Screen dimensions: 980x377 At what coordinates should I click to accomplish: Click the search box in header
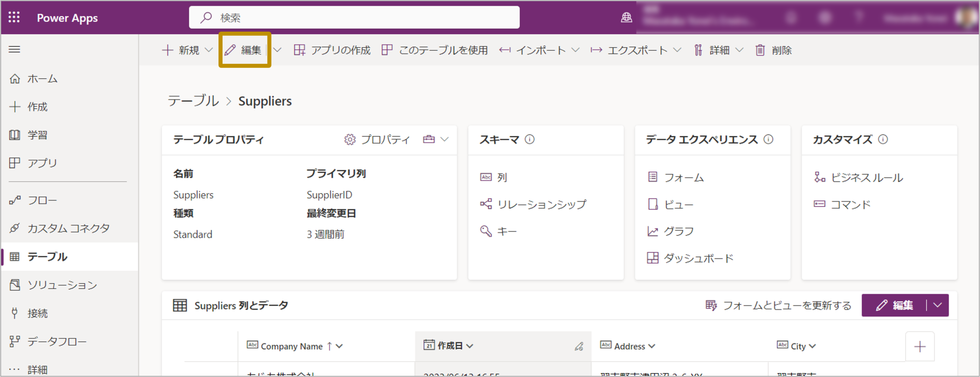[354, 17]
